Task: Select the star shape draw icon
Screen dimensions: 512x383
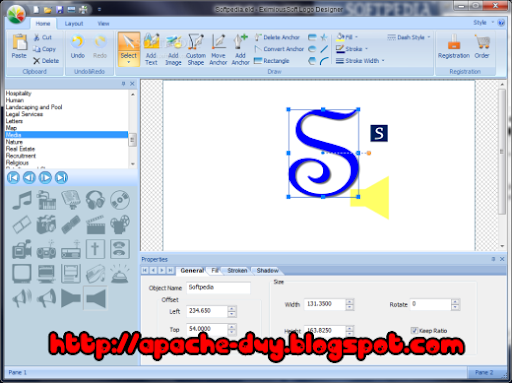Action: click(324, 37)
